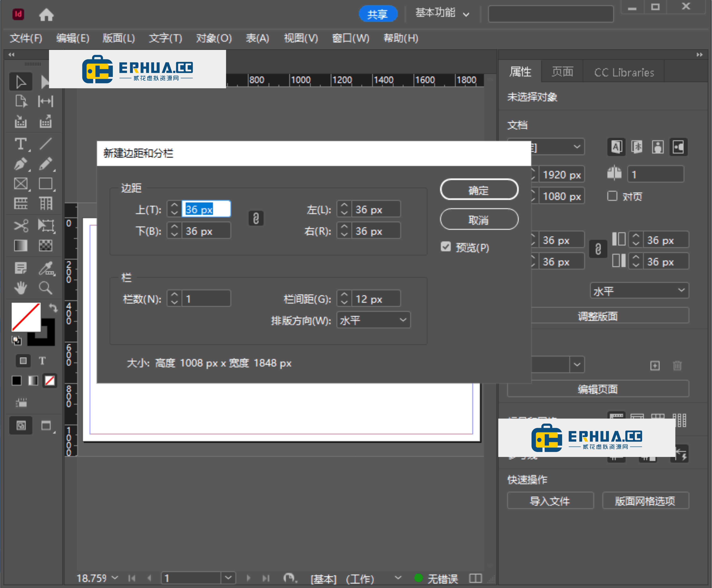
Task: Click 取消 button
Action: click(x=479, y=219)
